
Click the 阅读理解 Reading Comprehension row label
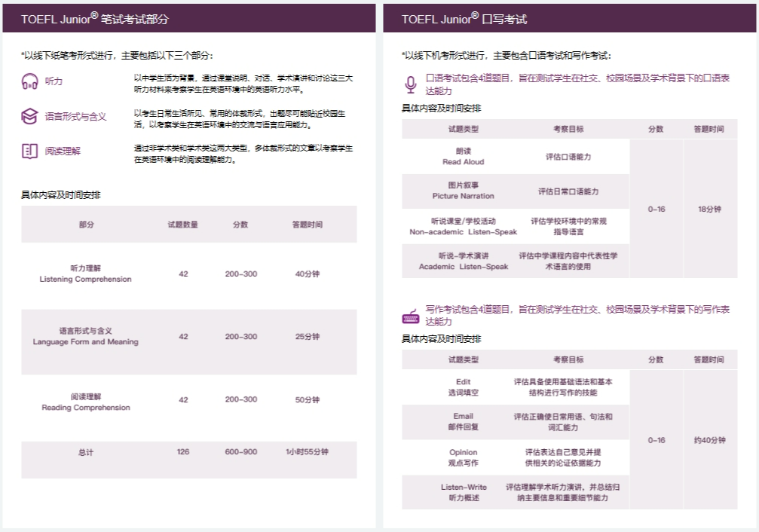click(x=85, y=402)
